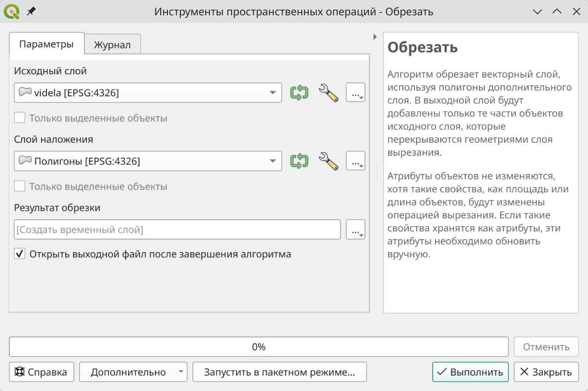This screenshot has height=391, width=588.
Task: Click the Результат обрезки output field
Action: 177,230
